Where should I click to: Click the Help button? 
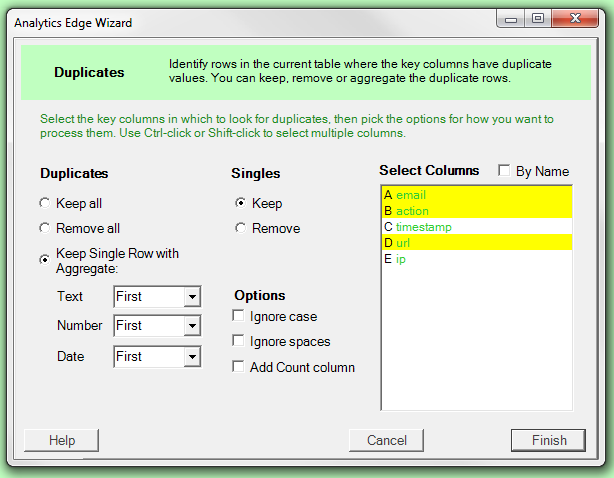click(x=62, y=440)
